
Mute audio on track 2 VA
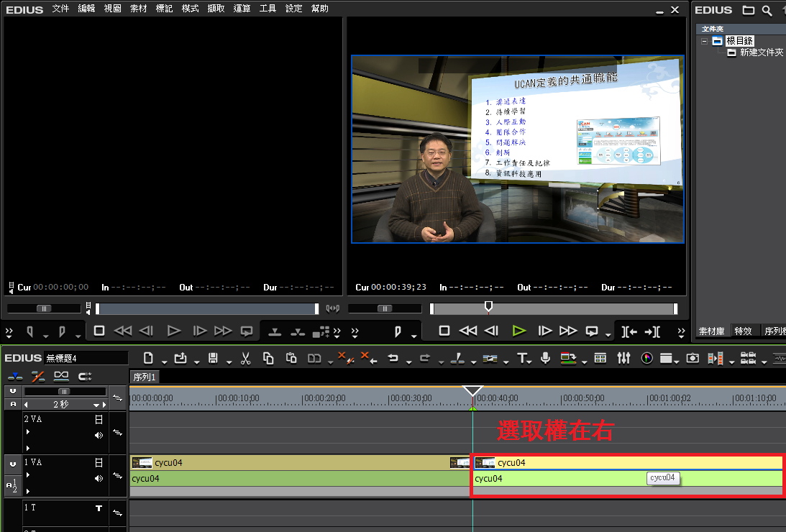pos(99,435)
